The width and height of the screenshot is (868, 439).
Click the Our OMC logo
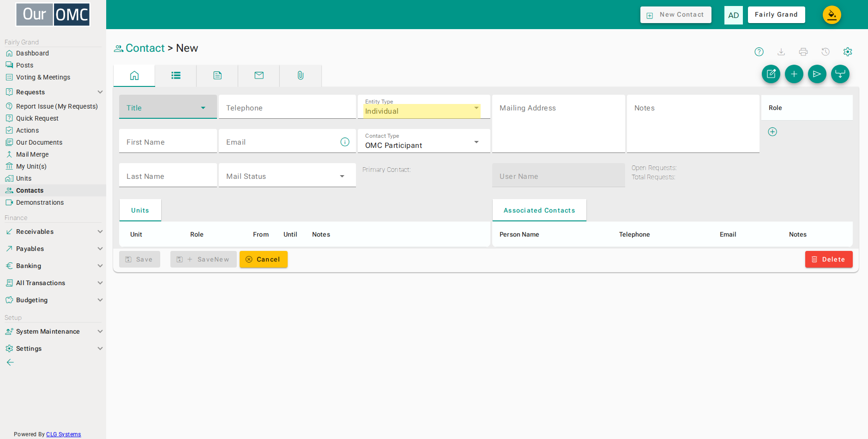(53, 15)
